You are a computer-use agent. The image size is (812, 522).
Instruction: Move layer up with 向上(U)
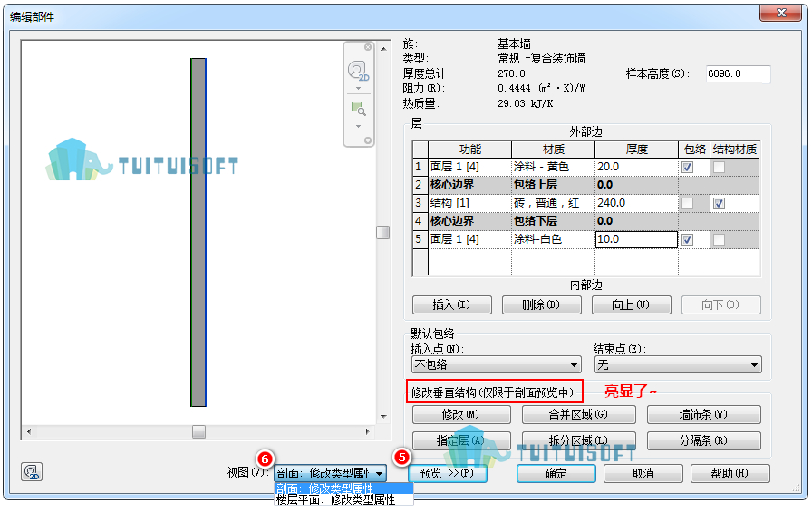(632, 305)
